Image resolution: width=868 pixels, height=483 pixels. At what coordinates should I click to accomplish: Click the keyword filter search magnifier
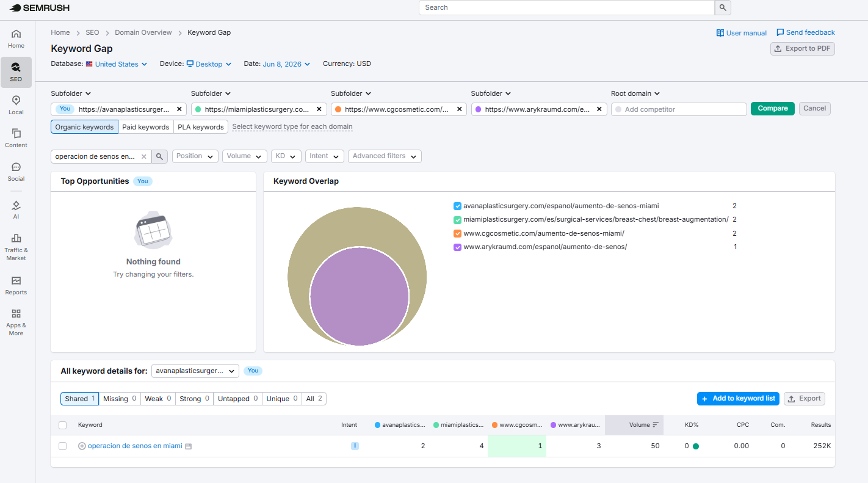point(159,156)
